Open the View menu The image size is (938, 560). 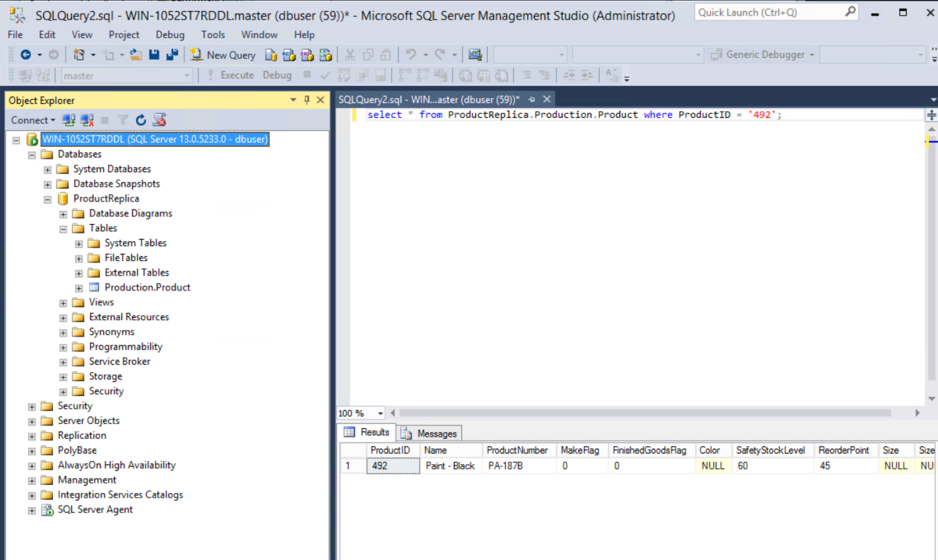[82, 34]
